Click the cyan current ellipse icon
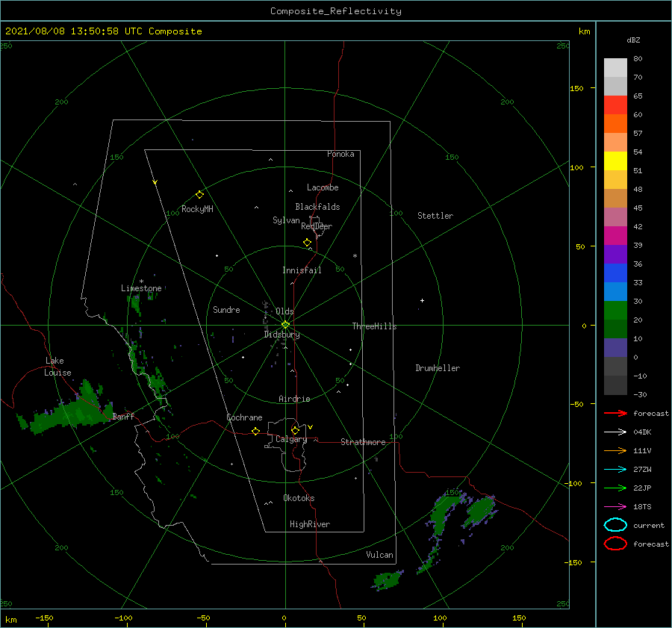672x628 pixels. pos(615,525)
